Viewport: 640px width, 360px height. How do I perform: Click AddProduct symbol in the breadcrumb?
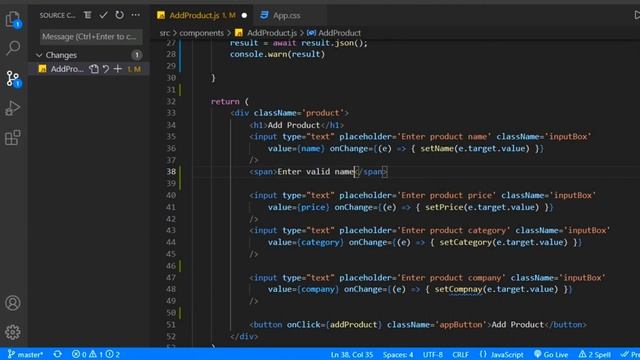(x=339, y=33)
